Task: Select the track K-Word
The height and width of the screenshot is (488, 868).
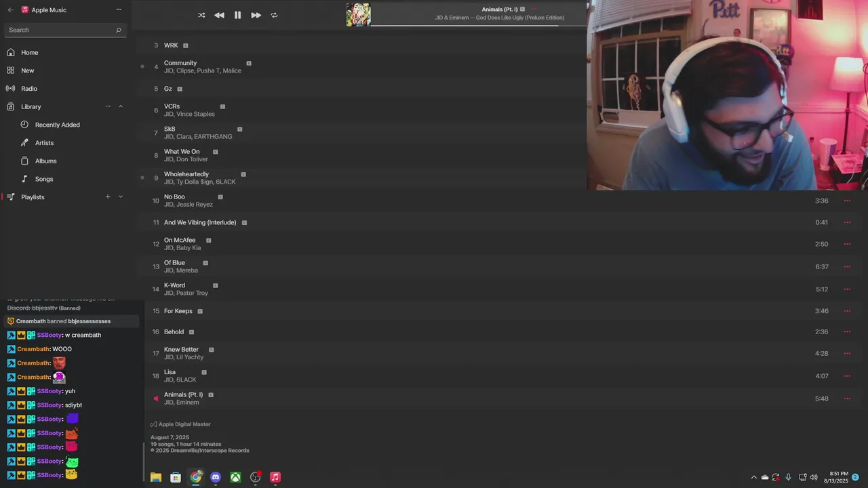Action: (174, 285)
